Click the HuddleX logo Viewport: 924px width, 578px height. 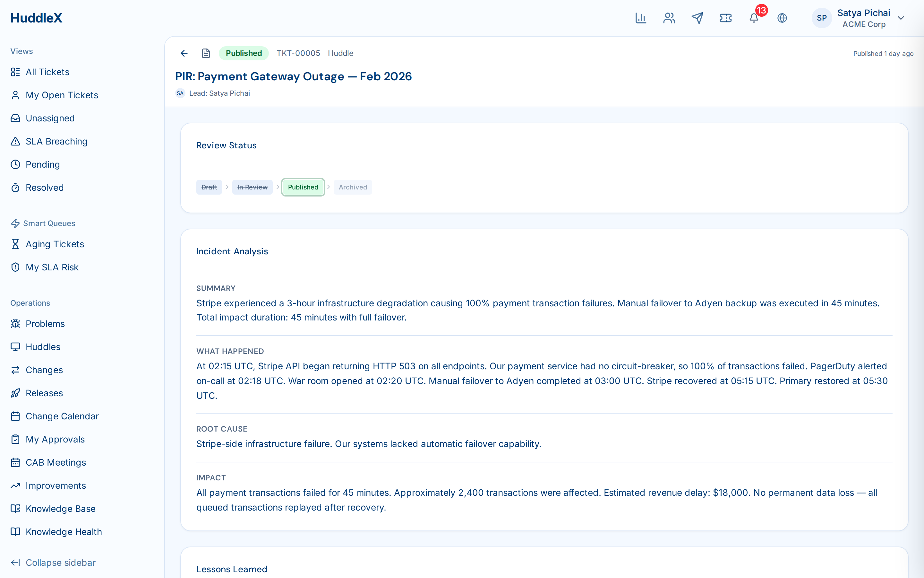point(36,18)
